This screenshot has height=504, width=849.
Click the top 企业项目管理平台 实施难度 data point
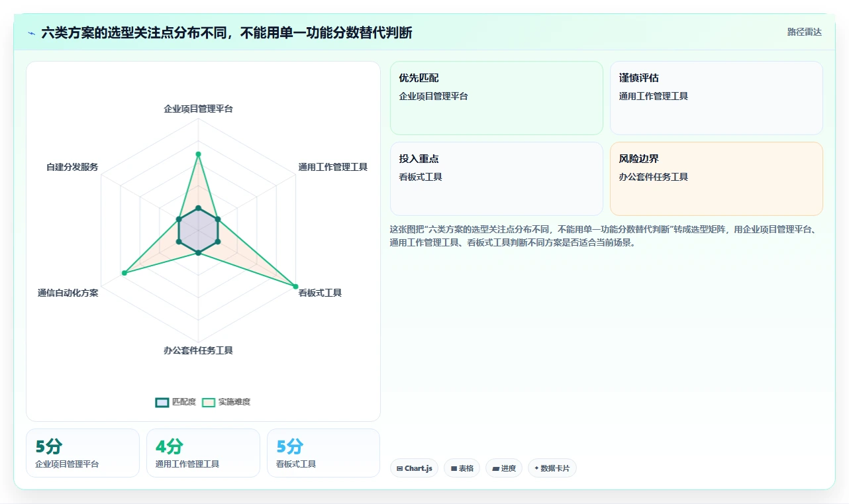(x=198, y=154)
